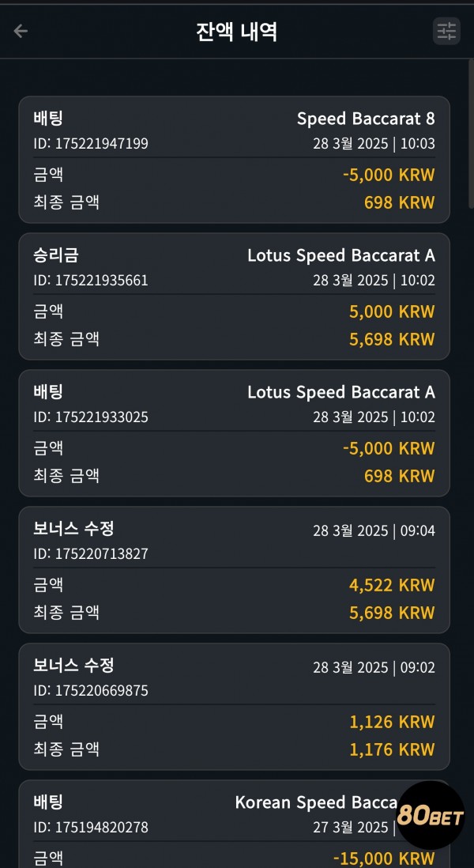
Task: Click the 5,698 KRW final balance of 승리금
Action: pos(392,339)
